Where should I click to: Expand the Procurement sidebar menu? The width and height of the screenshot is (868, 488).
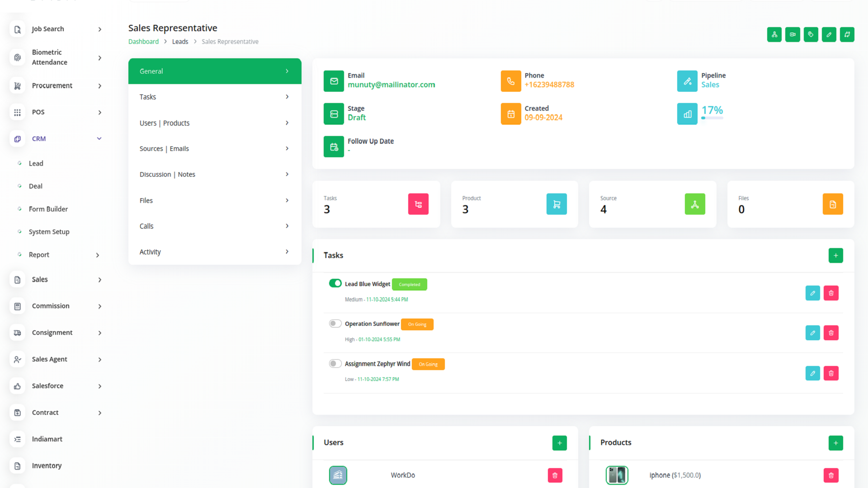click(99, 86)
